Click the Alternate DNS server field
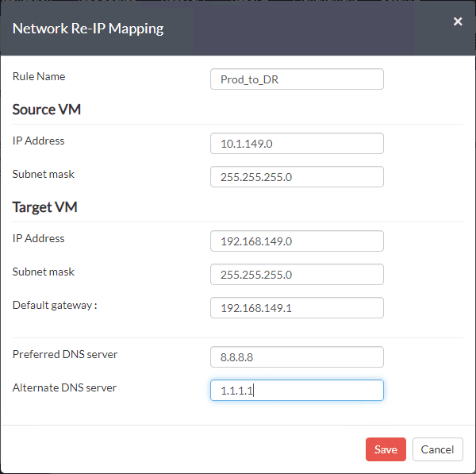476x474 pixels. 297,391
